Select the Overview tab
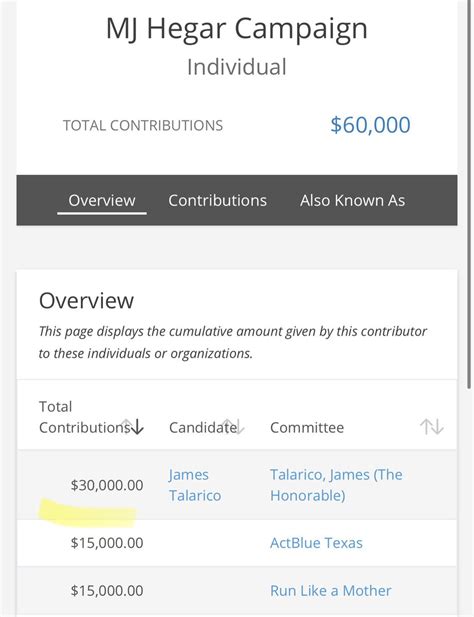 102,201
